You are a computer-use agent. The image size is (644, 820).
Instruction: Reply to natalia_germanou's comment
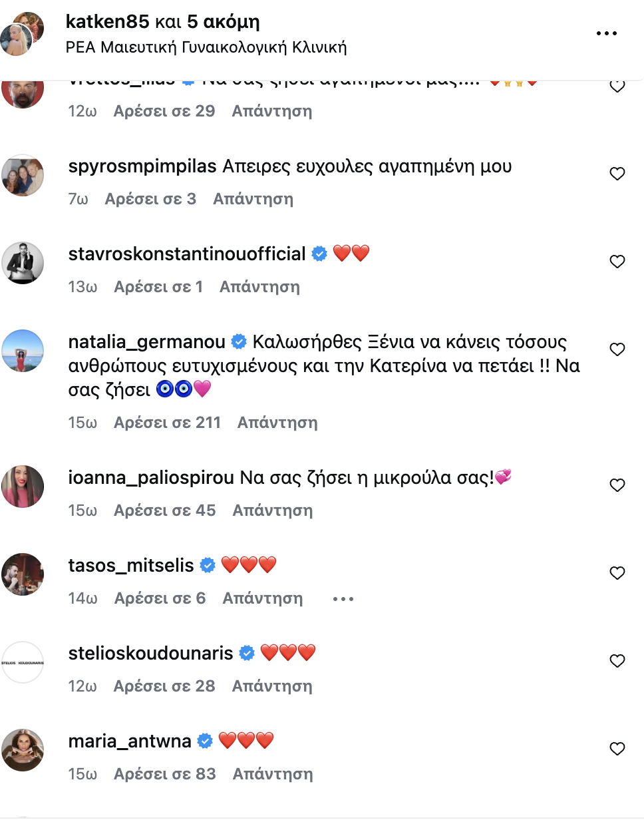click(x=277, y=423)
